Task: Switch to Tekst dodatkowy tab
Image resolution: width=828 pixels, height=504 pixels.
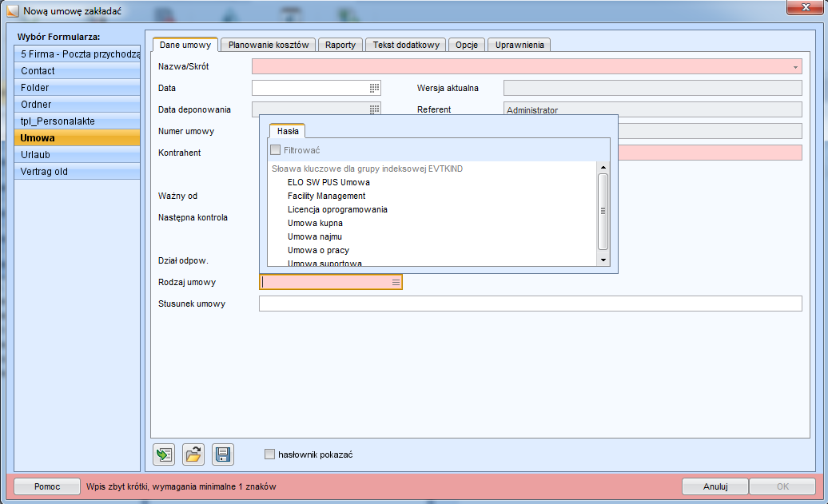Action: pos(405,45)
